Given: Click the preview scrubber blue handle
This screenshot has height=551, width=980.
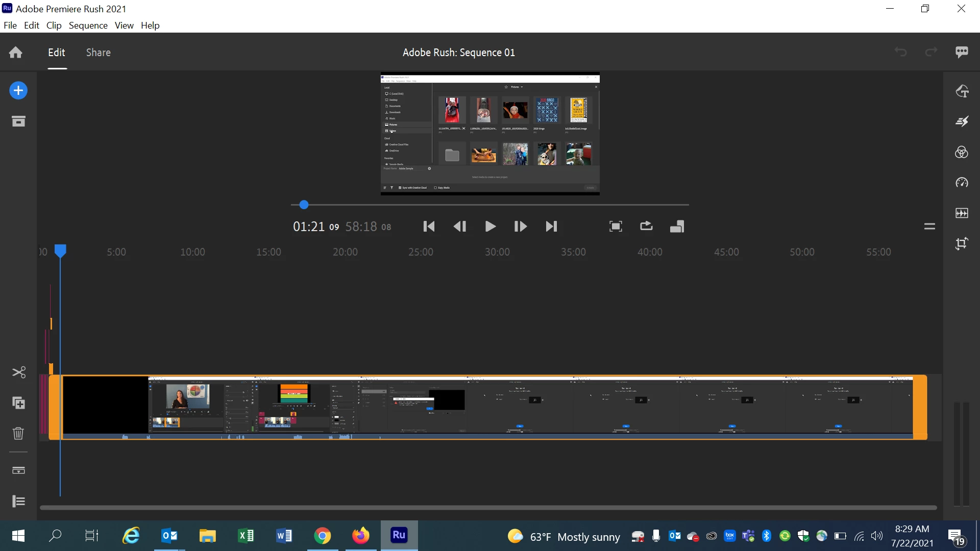Looking at the screenshot, I should coord(304,205).
